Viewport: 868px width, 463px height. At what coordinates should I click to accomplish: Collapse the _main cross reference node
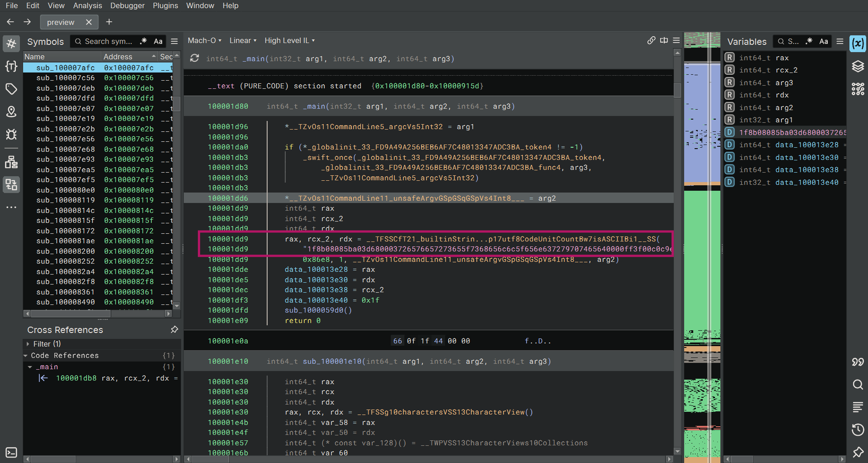pyautogui.click(x=30, y=367)
